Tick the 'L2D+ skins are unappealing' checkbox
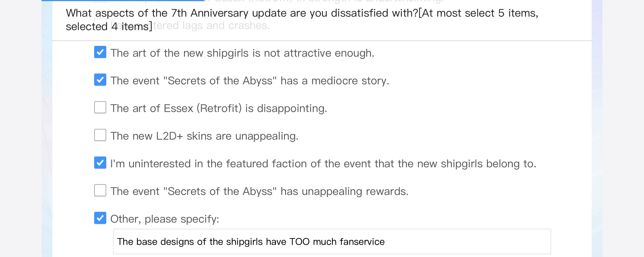The width and height of the screenshot is (644, 257). pyautogui.click(x=100, y=135)
